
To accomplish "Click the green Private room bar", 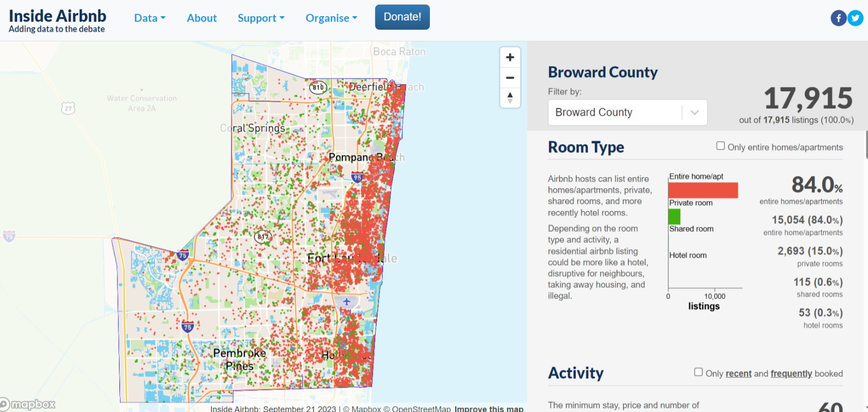I will 674,217.
